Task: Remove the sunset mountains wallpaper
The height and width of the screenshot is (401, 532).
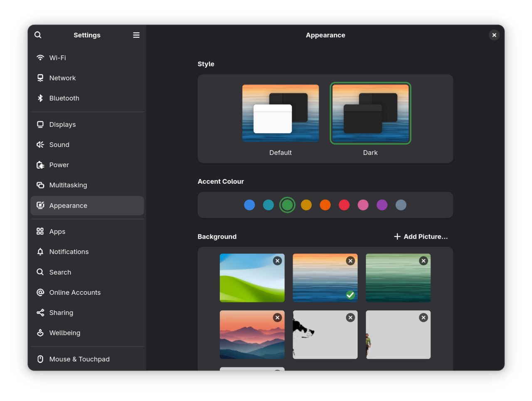Action: point(277,317)
